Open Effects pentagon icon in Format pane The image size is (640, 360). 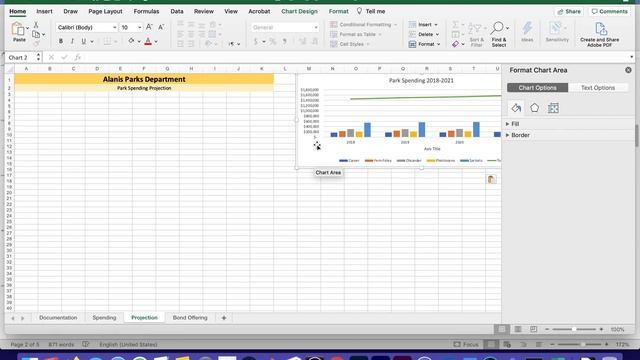(534, 108)
